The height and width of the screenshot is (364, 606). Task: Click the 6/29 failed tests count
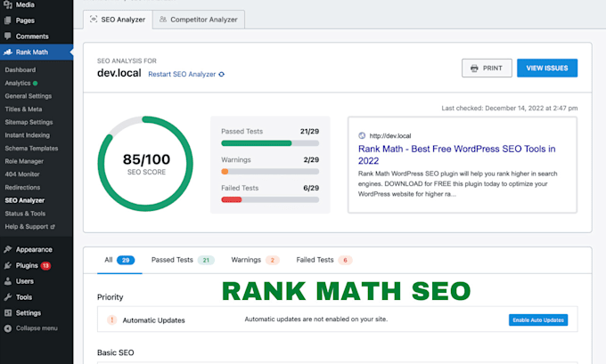point(311,188)
